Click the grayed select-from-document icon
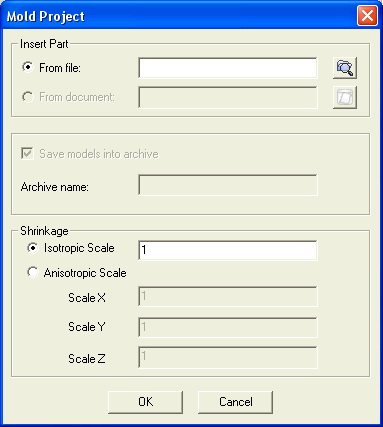383x427 pixels. click(345, 97)
